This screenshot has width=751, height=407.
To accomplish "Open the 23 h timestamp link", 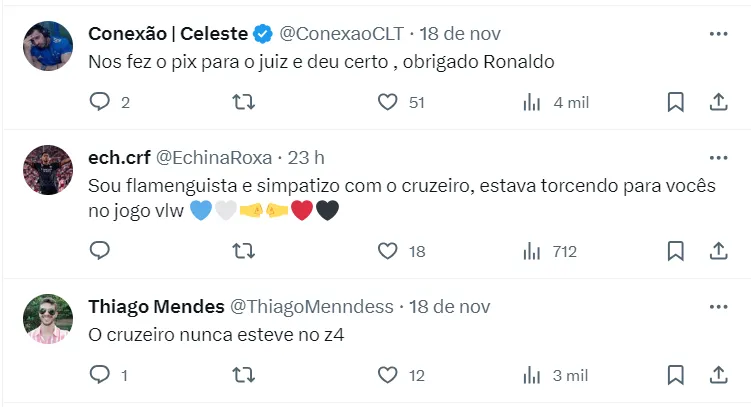I will pyautogui.click(x=305, y=158).
